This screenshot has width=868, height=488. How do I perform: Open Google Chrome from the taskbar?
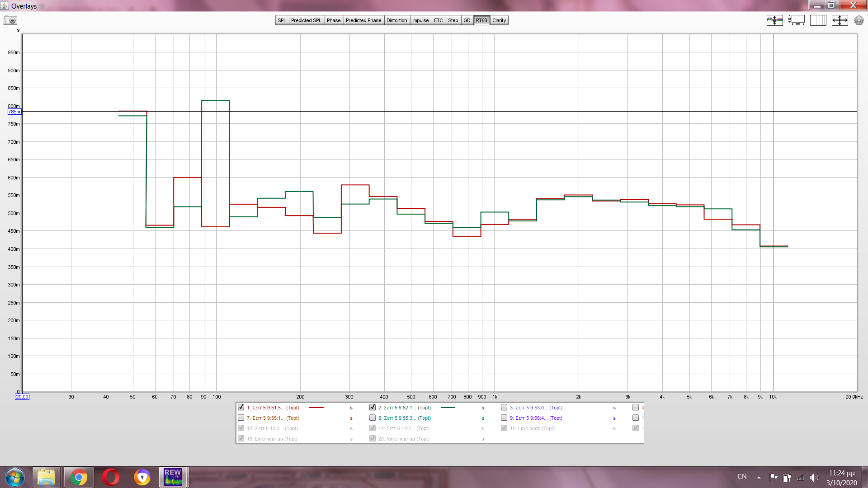click(x=79, y=477)
